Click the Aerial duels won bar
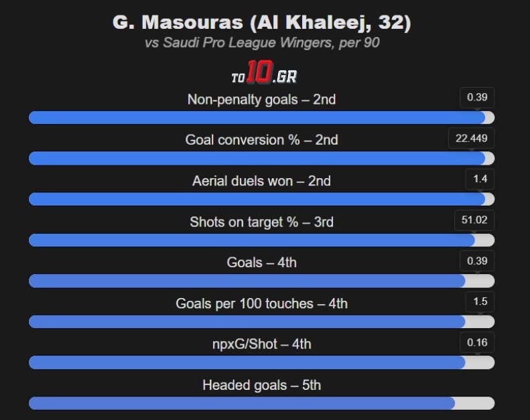530x420 pixels. click(261, 200)
